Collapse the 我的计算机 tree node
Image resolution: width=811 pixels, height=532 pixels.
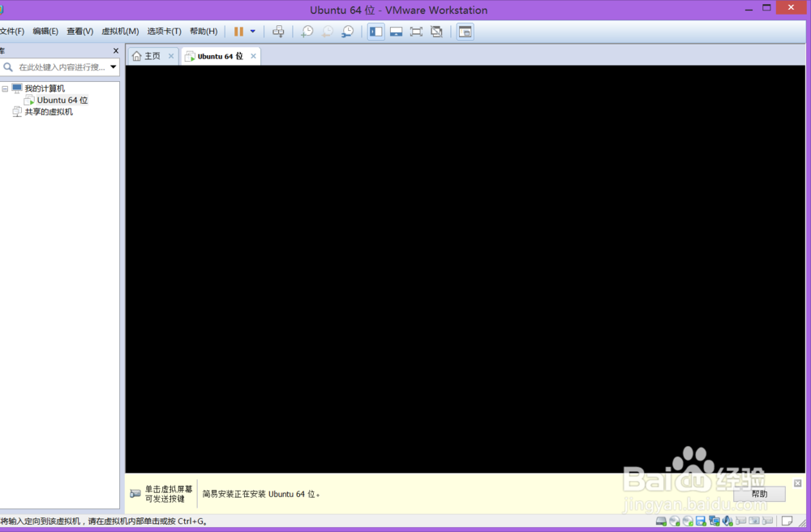(x=5, y=89)
